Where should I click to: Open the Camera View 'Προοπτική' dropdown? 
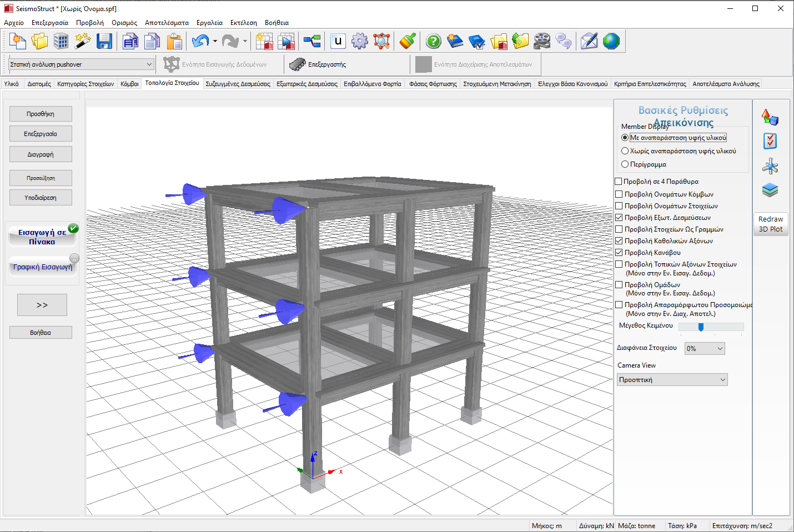pyautogui.click(x=672, y=380)
